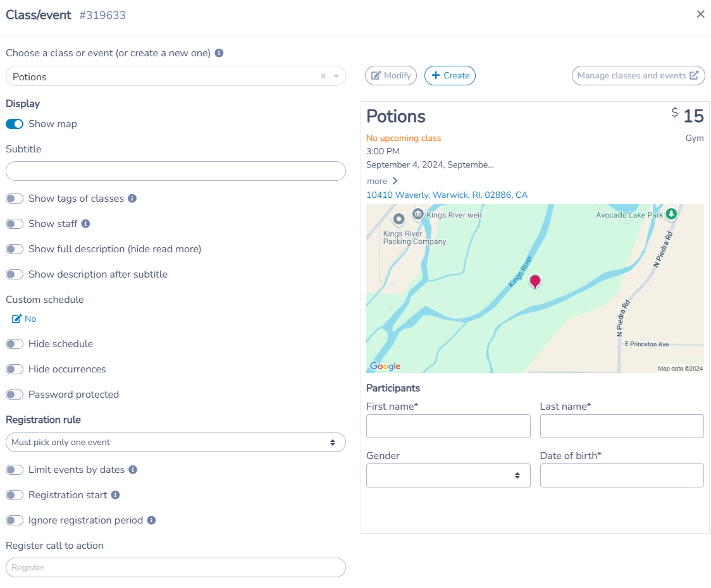Click the Google logo on the map
711x588 pixels.
[385, 366]
